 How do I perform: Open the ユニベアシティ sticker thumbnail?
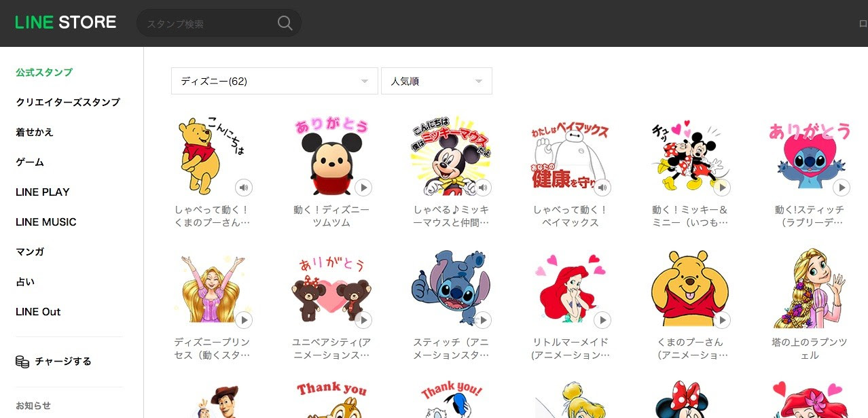(x=331, y=285)
